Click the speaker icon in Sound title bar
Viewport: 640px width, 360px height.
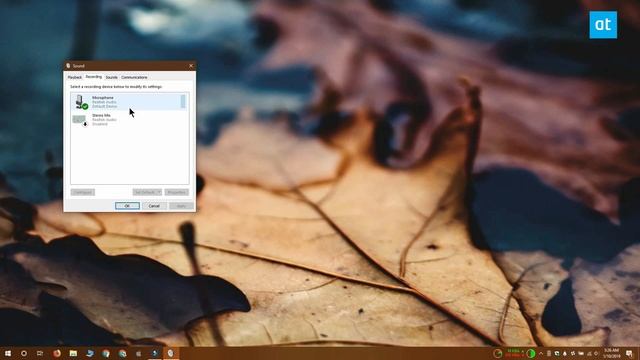pos(68,66)
